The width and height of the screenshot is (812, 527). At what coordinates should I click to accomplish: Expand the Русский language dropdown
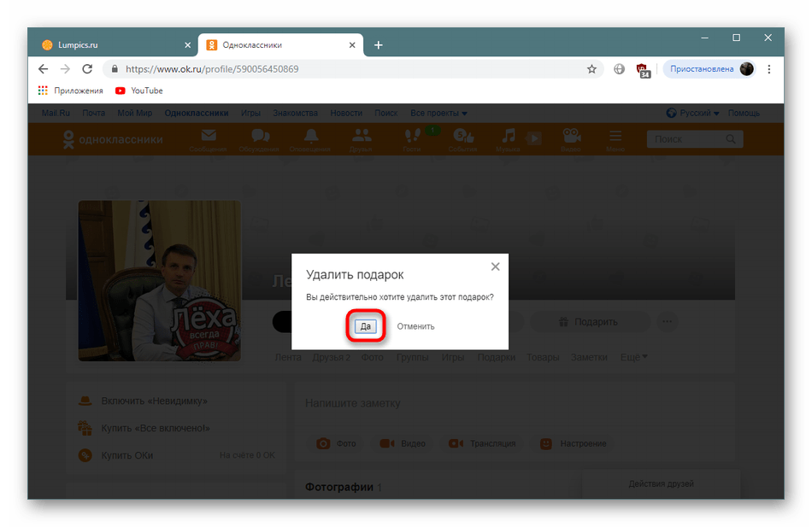click(693, 113)
